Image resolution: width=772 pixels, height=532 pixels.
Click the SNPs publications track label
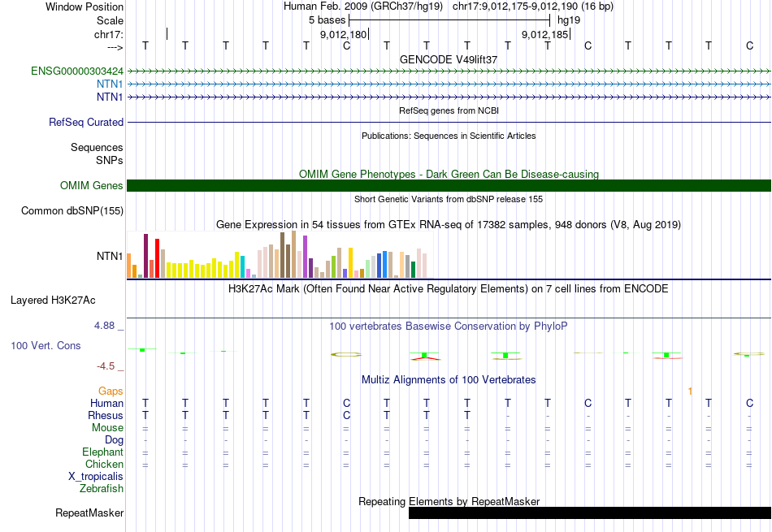pyautogui.click(x=110, y=160)
